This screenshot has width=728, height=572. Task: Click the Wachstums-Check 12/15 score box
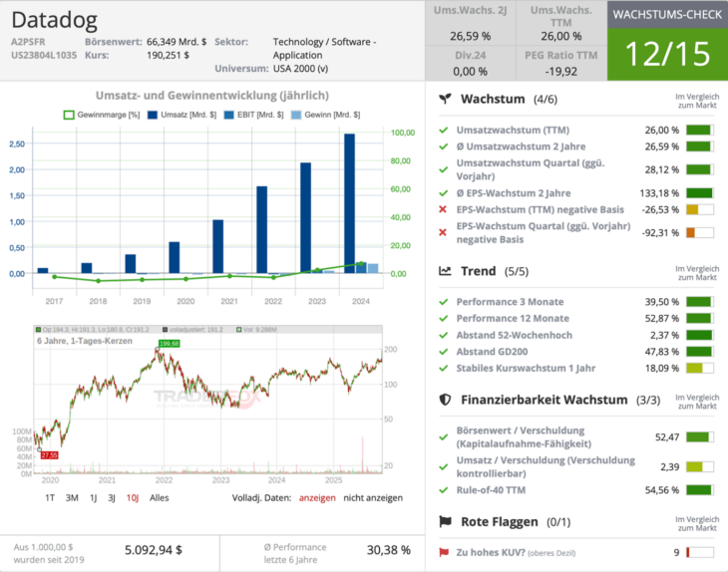click(x=667, y=53)
